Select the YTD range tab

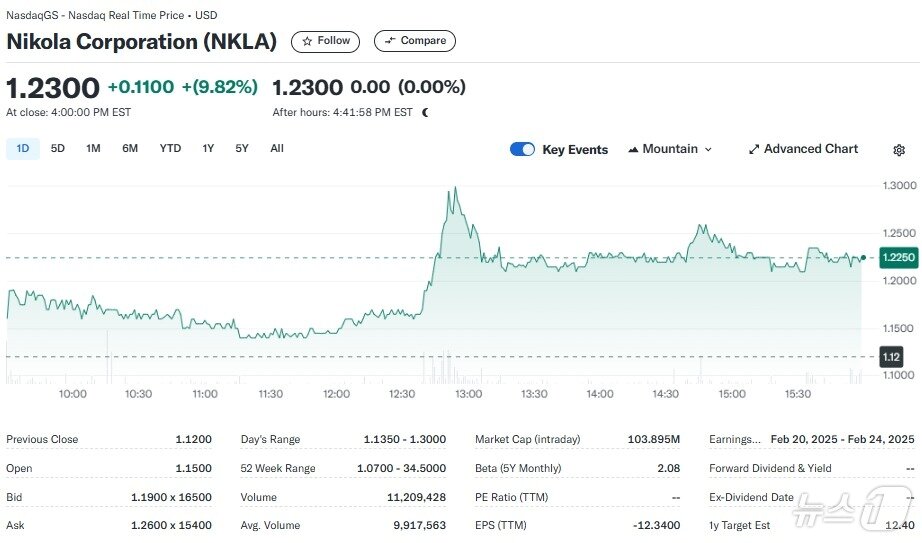(170, 149)
